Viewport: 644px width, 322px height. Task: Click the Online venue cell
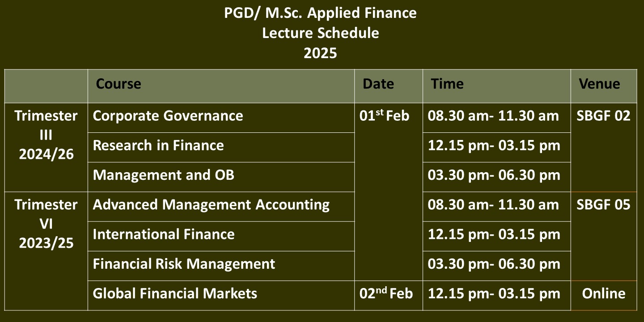coord(604,295)
